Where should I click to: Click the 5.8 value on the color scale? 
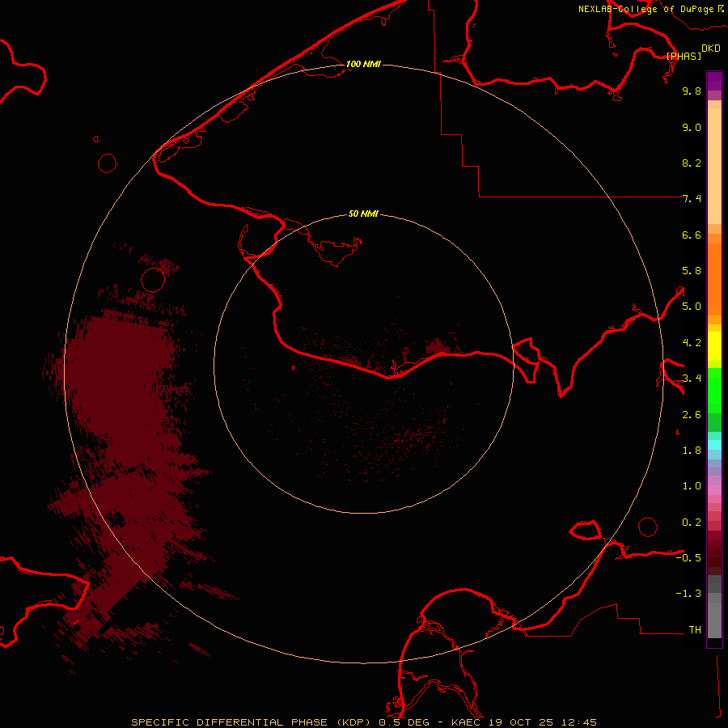click(692, 271)
